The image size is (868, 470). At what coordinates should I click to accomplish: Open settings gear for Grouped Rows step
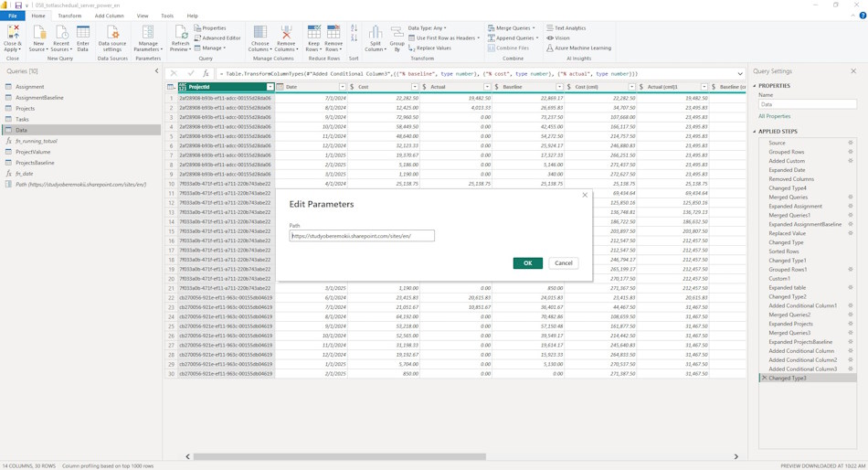(x=851, y=151)
